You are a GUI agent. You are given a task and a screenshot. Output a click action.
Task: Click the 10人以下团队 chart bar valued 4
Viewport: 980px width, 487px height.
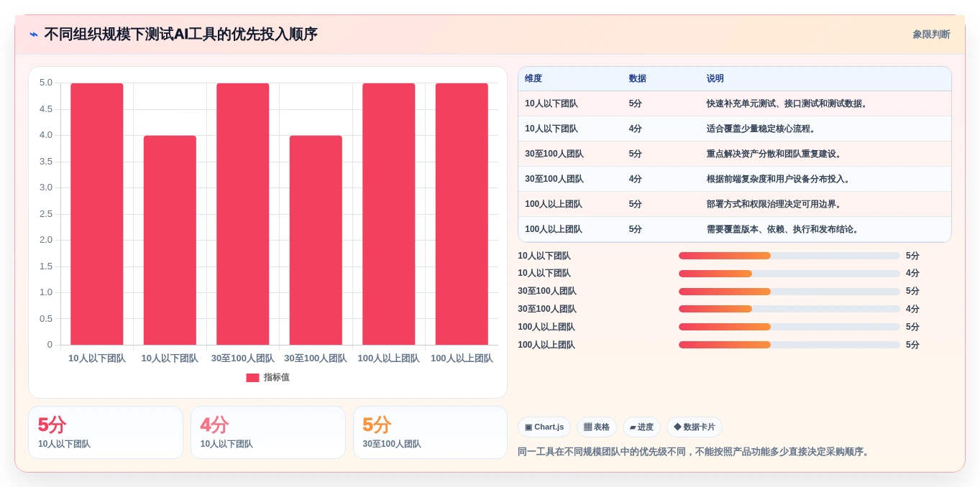click(170, 241)
